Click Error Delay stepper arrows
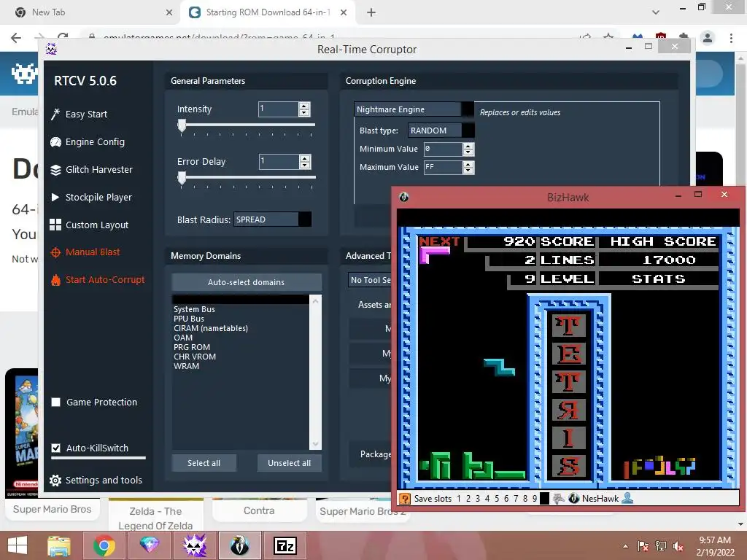The image size is (747, 560). 305,161
